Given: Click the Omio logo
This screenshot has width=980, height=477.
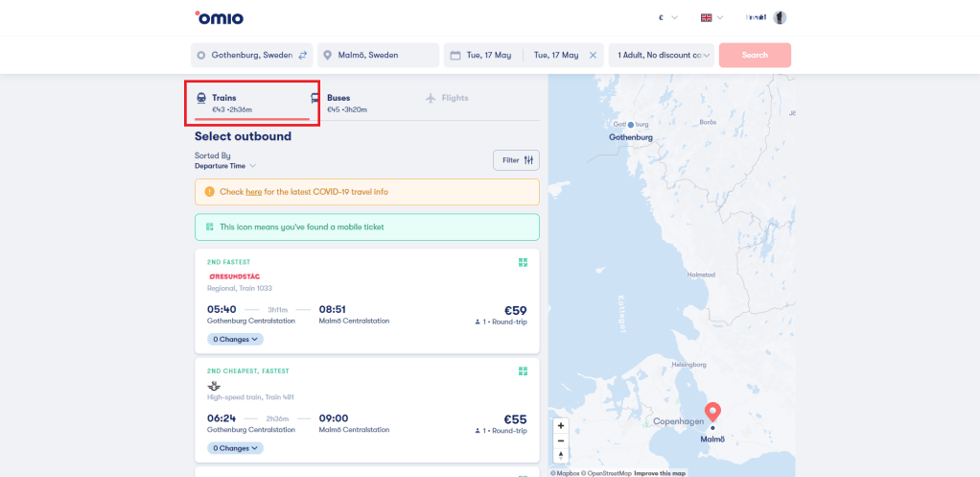Looking at the screenshot, I should (x=219, y=17).
